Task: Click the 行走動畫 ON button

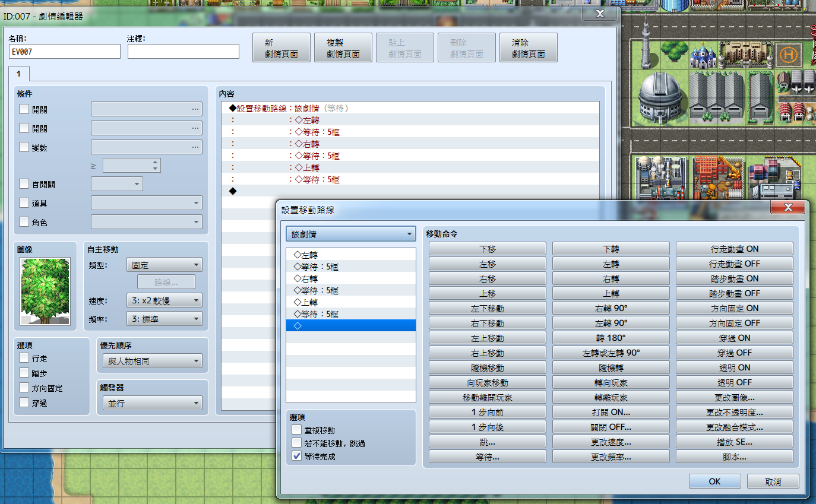Action: tap(735, 249)
